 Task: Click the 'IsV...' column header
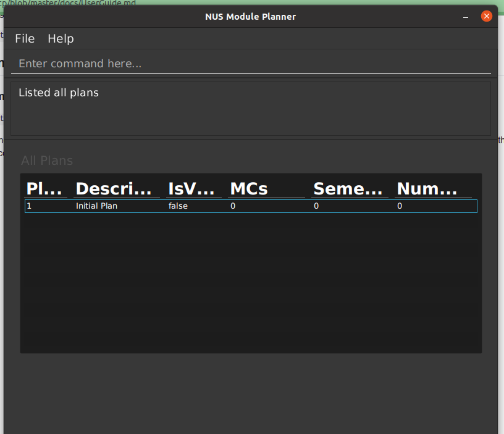click(194, 188)
